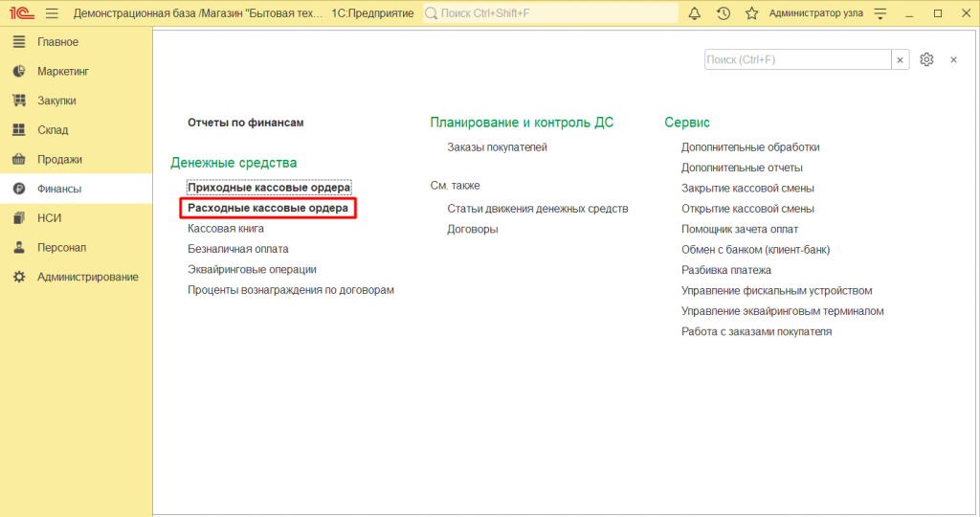Open the Маркетинг section

click(62, 72)
